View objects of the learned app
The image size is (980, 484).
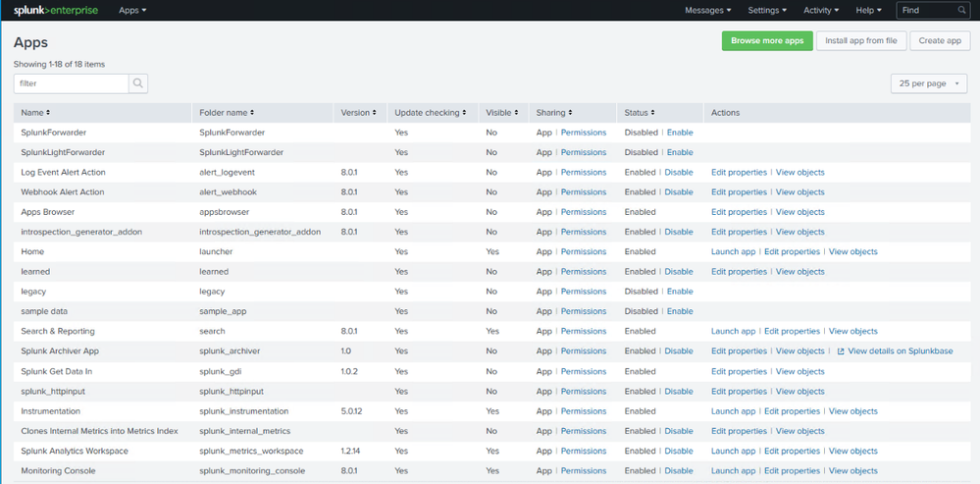(x=800, y=272)
